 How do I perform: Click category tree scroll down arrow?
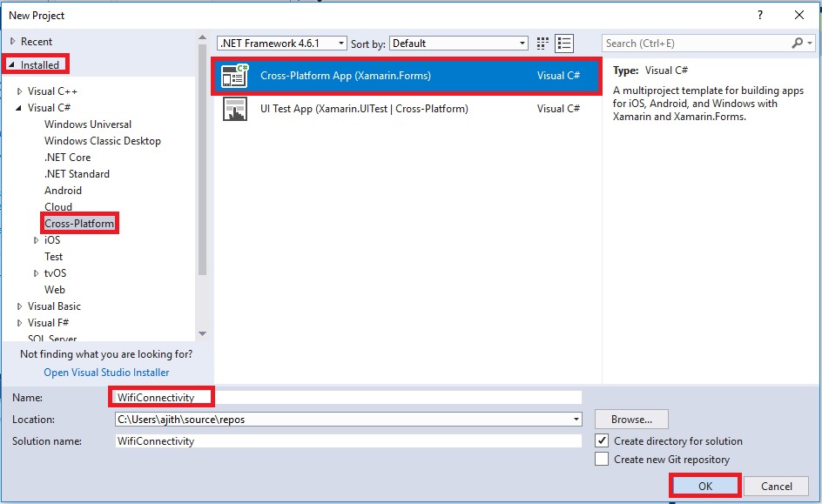[202, 333]
